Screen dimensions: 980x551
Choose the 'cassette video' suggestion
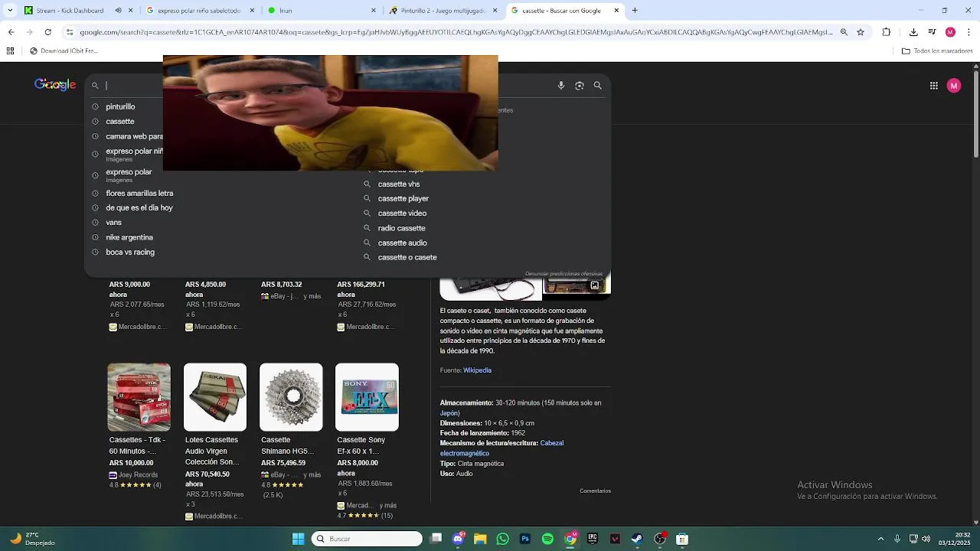coord(402,214)
